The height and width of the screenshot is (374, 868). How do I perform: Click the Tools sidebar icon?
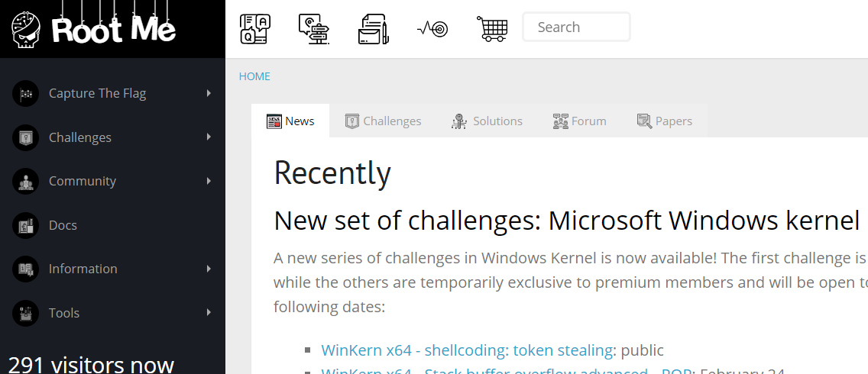click(25, 313)
